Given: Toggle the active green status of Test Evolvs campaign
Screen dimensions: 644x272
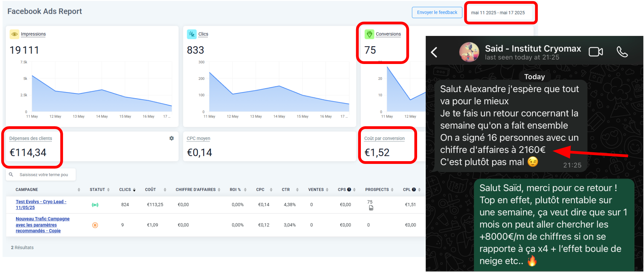Looking at the screenshot, I should 95,205.
